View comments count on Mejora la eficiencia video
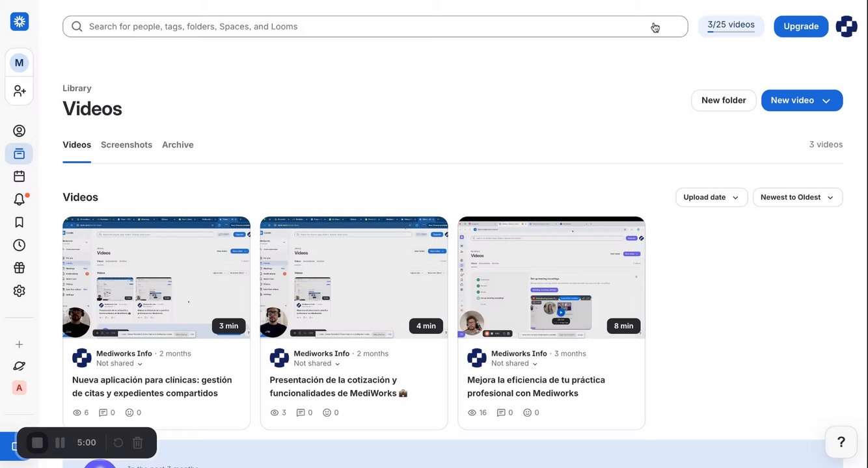Screen dimensions: 868x468 (x=506, y=413)
